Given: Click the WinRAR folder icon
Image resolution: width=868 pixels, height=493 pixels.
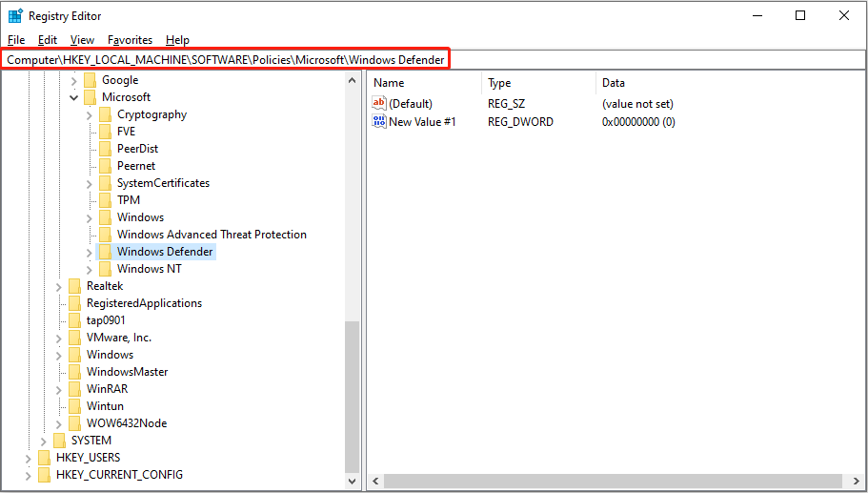Looking at the screenshot, I should (x=75, y=389).
